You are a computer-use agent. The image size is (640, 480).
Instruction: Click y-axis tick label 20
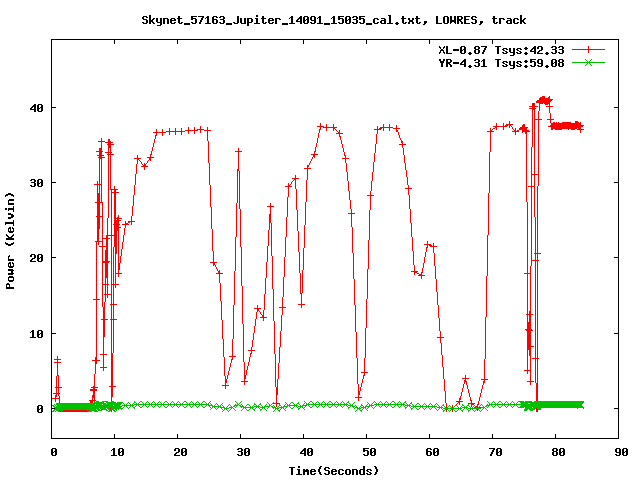pos(36,258)
